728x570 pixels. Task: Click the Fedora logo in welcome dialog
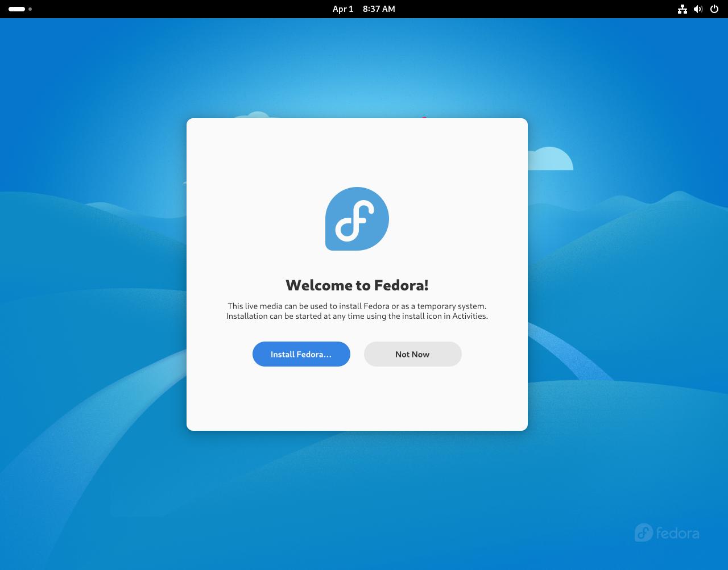click(x=357, y=219)
